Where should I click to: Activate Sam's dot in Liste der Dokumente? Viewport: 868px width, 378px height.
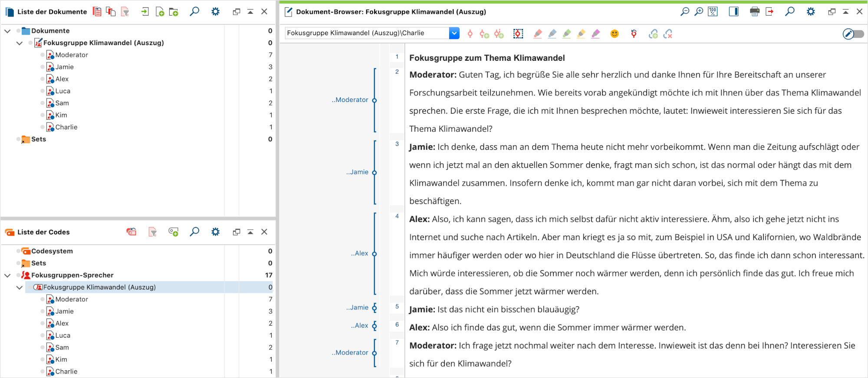click(x=43, y=103)
